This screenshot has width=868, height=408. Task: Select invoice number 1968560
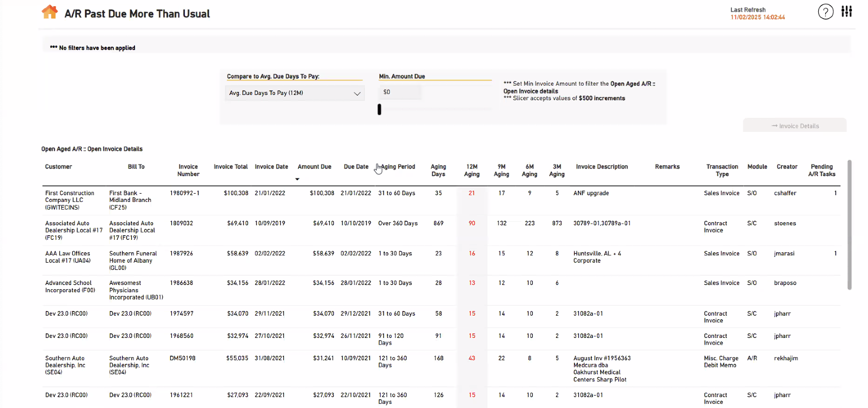pyautogui.click(x=181, y=336)
